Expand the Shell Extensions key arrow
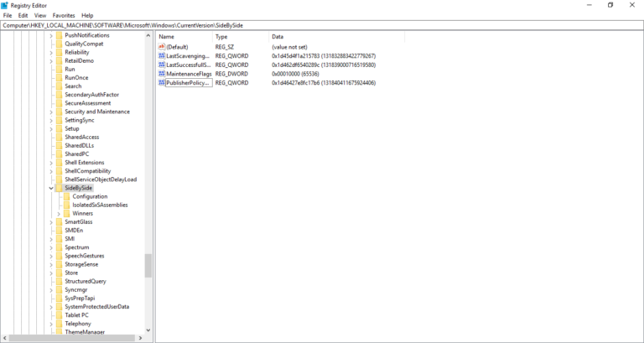The height and width of the screenshot is (343, 644). [x=51, y=163]
